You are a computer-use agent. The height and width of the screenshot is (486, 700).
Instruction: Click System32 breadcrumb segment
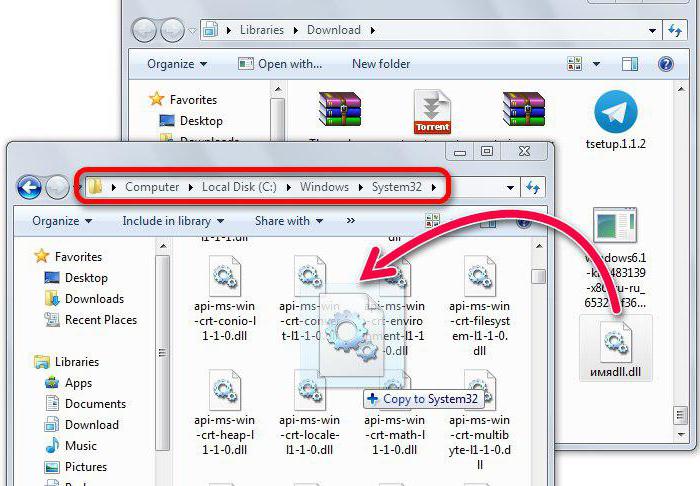pyautogui.click(x=397, y=187)
